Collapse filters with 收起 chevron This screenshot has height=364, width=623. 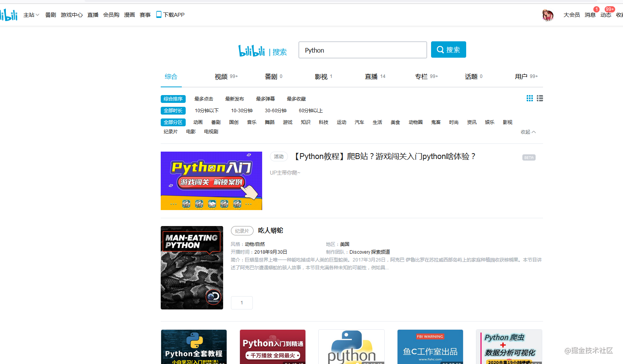click(528, 132)
